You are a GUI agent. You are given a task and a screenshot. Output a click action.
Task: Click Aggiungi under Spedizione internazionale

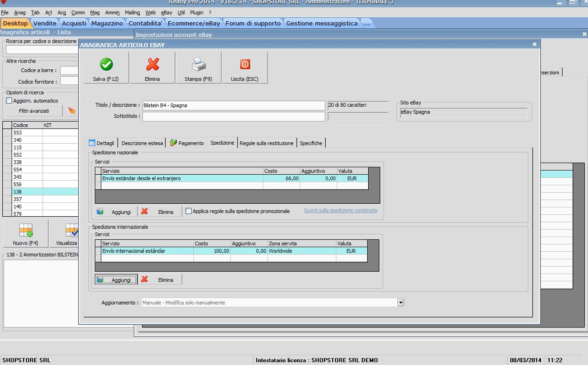[116, 280]
